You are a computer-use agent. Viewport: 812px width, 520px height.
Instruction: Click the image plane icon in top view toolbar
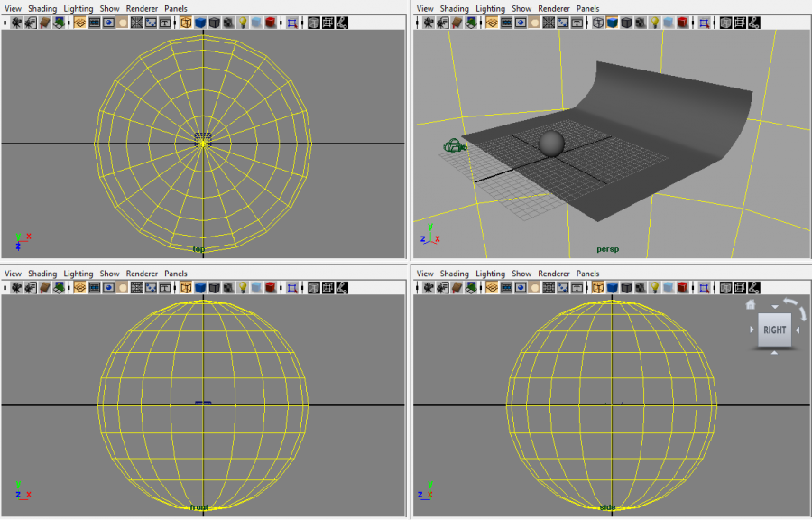[58, 23]
